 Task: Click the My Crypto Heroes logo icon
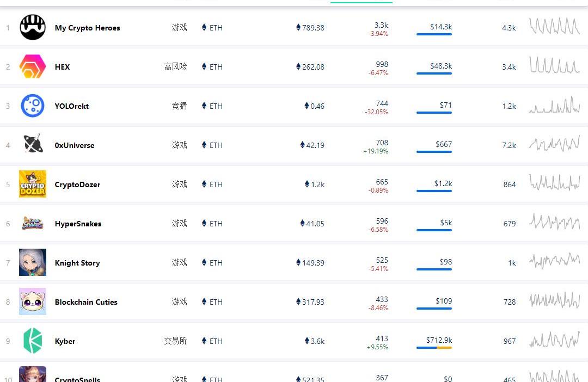33,28
